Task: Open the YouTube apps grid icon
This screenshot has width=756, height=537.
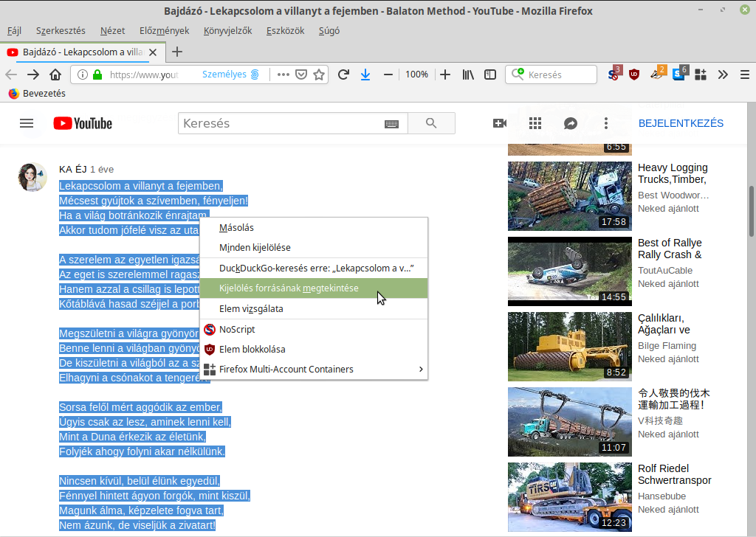Action: point(535,123)
